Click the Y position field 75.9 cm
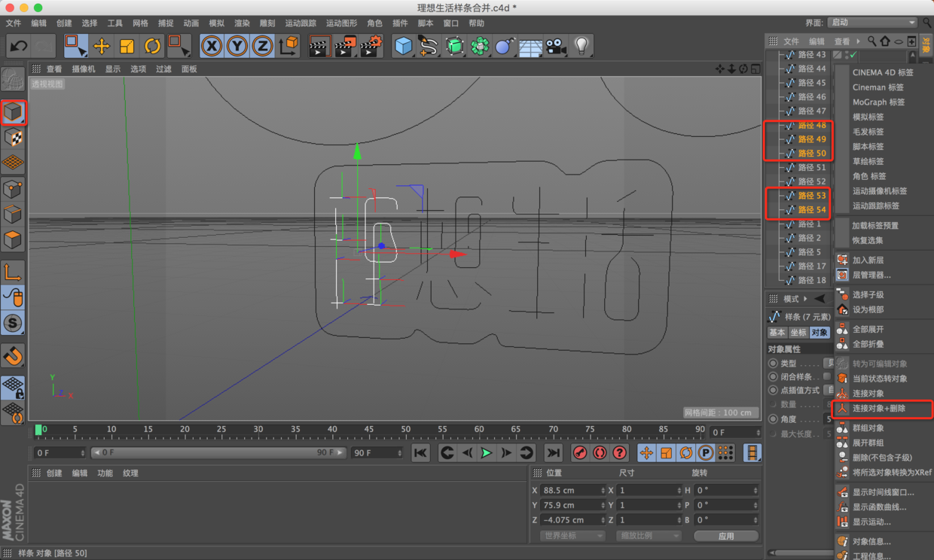The image size is (934, 560). [574, 505]
